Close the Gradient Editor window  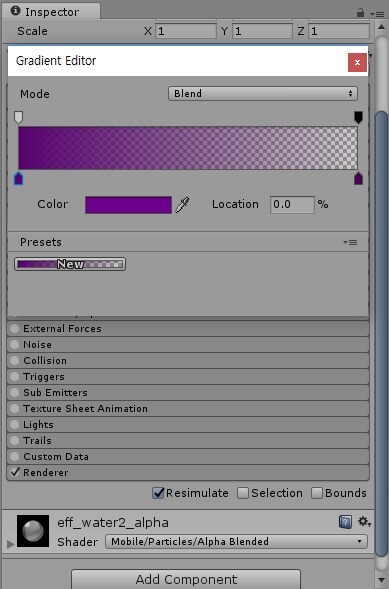click(x=357, y=62)
